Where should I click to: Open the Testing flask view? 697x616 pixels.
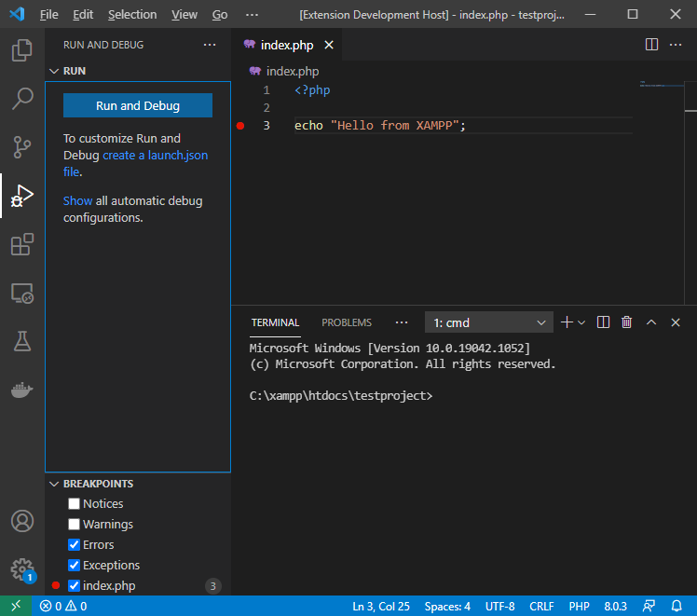tap(21, 341)
